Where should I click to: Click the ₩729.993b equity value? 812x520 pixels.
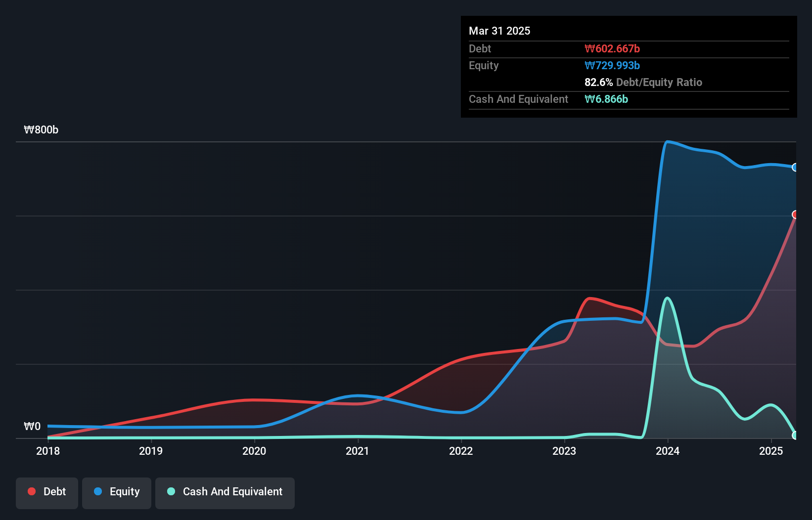pos(612,66)
